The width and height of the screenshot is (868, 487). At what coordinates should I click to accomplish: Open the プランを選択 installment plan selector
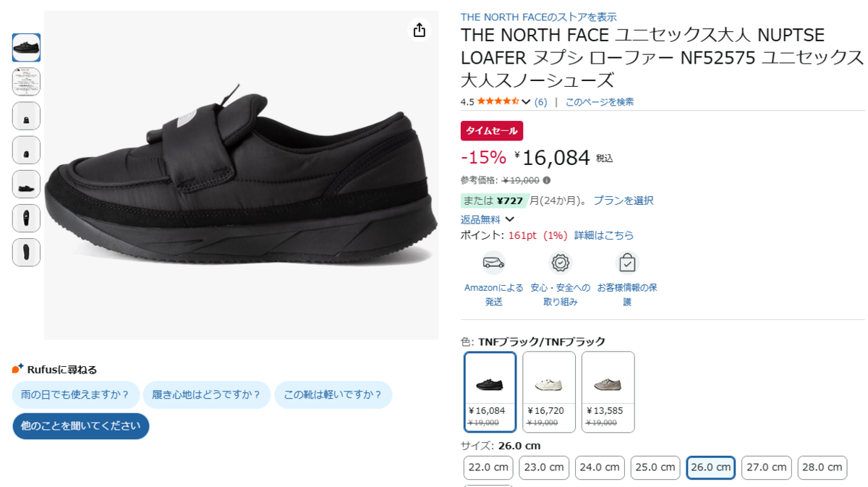tap(623, 200)
